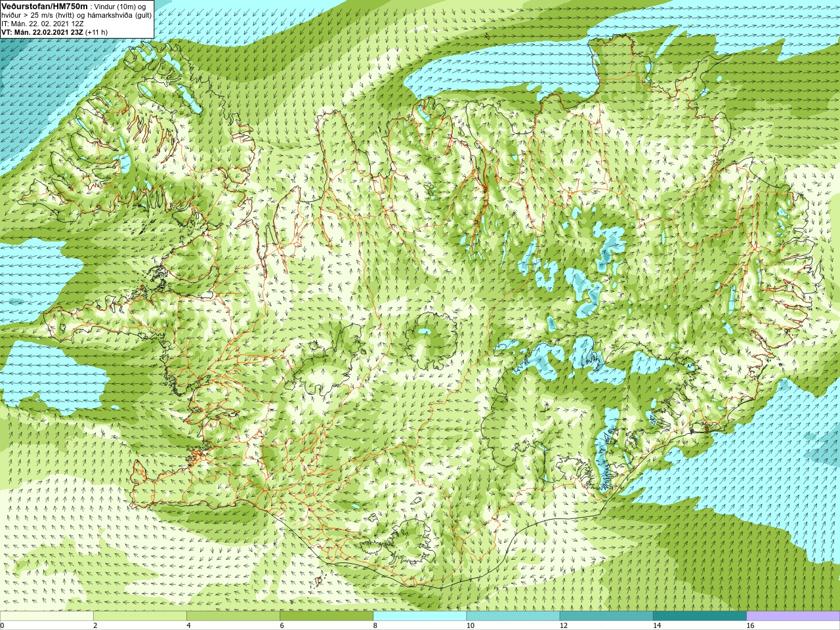This screenshot has height=630, width=840.
Task: Select the 4–6 medium green color bar segment
Action: 233,616
